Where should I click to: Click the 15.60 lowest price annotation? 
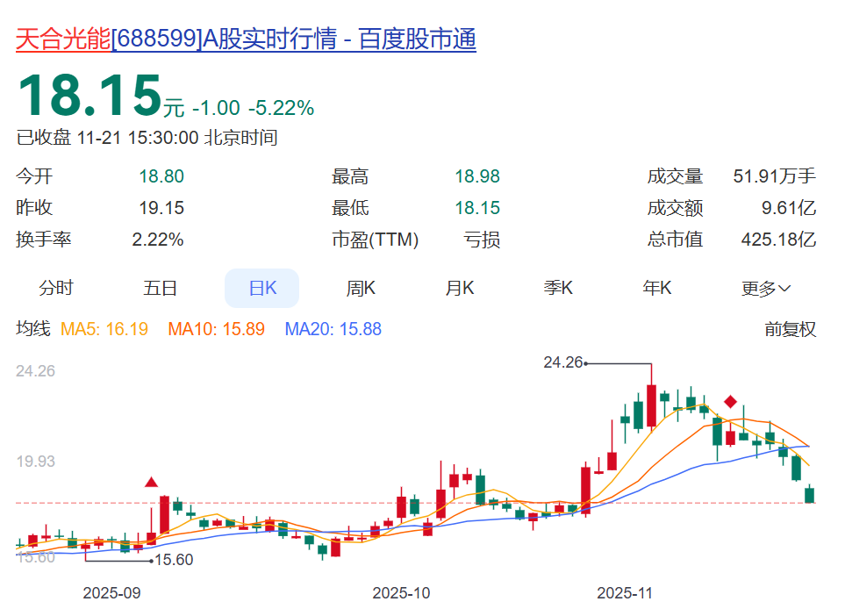173,560
